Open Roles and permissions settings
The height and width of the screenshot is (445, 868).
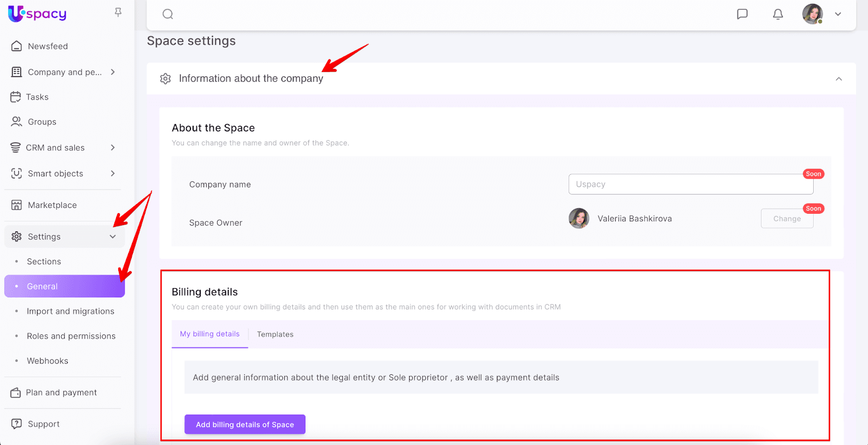tap(71, 336)
